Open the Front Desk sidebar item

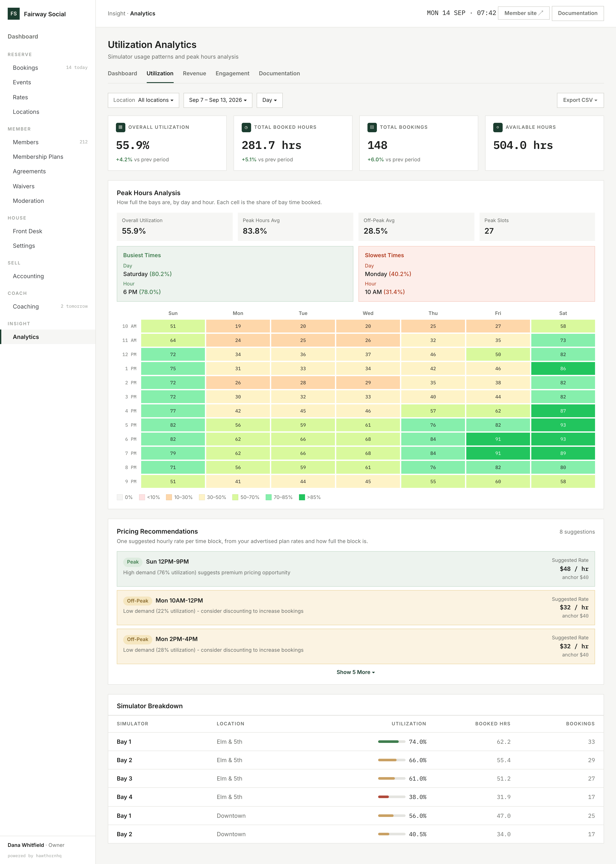click(48, 231)
